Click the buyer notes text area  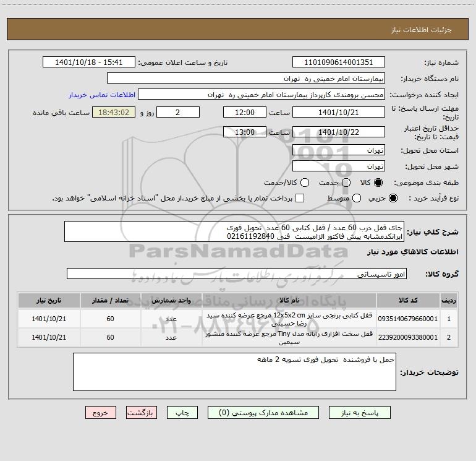[234, 372]
